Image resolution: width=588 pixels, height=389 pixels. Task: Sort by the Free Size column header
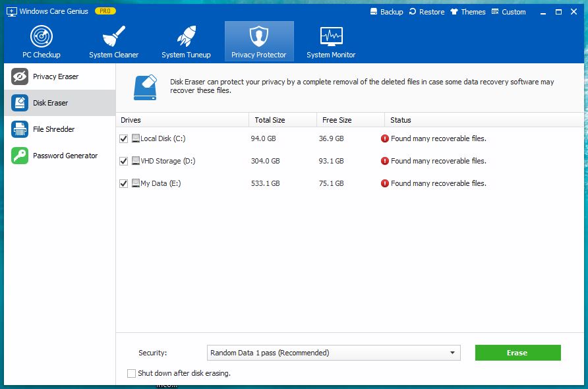pyautogui.click(x=351, y=120)
